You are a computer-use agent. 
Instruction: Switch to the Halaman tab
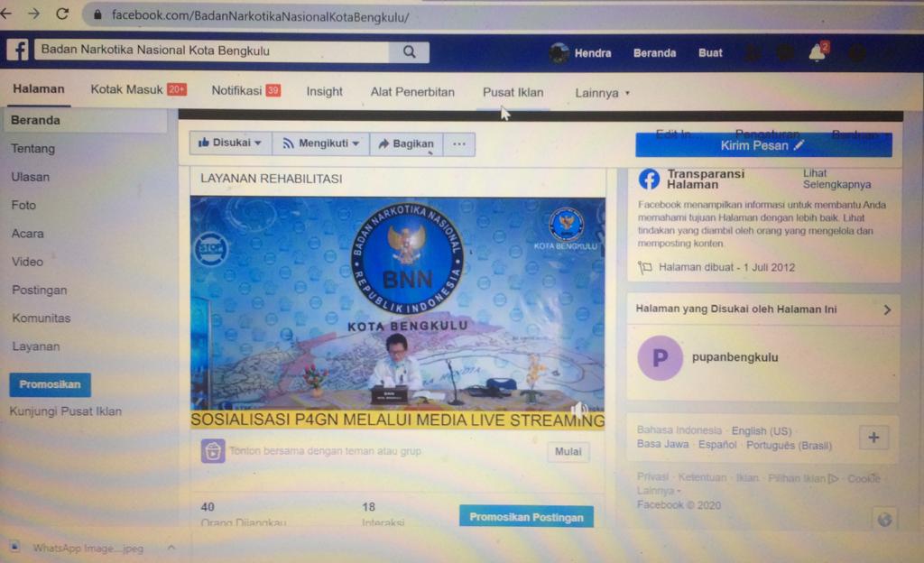point(39,89)
